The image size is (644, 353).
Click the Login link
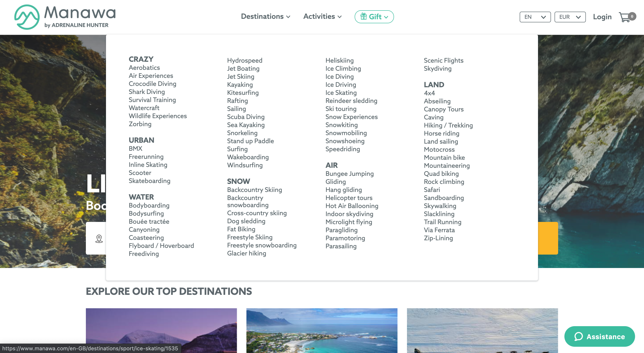pos(602,17)
